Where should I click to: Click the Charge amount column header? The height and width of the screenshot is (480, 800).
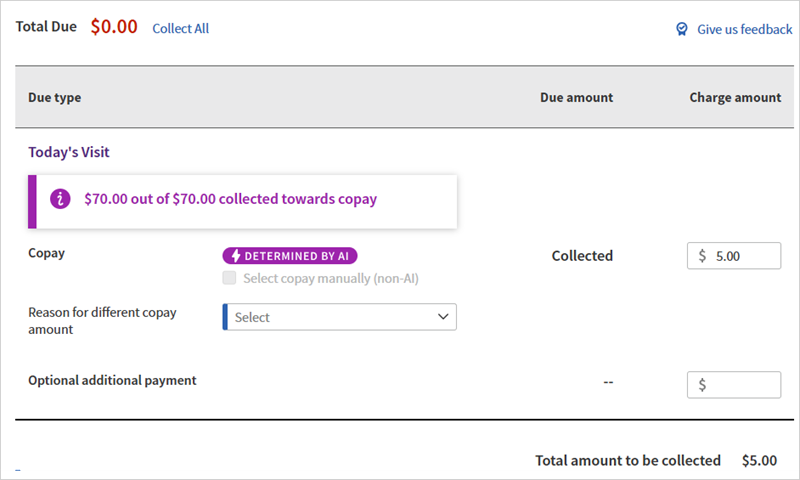[x=735, y=97]
